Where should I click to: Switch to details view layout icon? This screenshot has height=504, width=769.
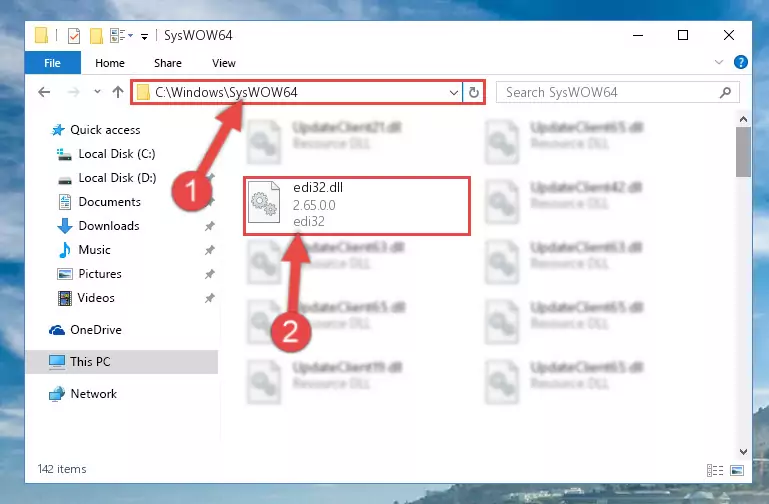click(x=715, y=471)
